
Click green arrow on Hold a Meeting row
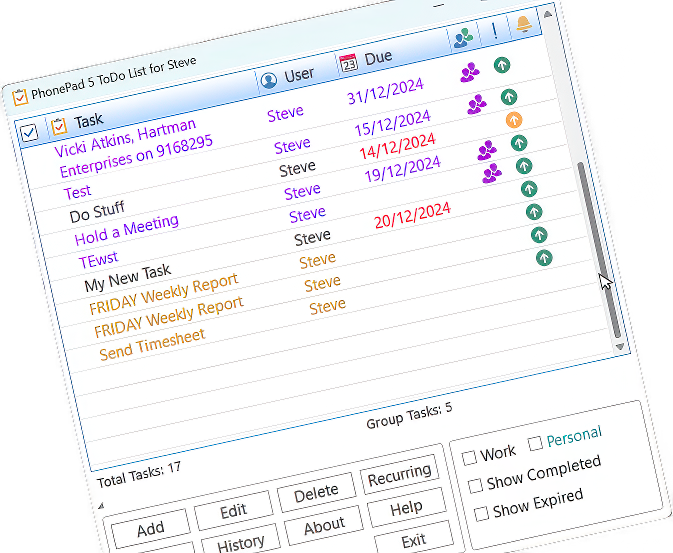click(519, 143)
